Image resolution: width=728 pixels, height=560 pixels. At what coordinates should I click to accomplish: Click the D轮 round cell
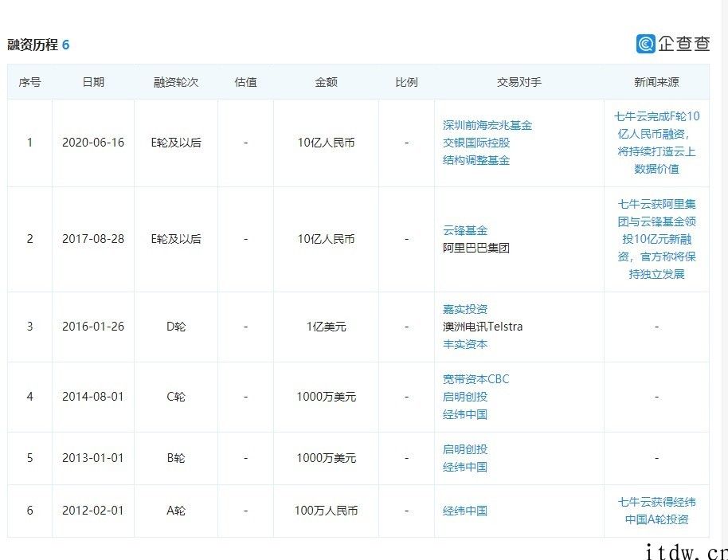point(176,327)
